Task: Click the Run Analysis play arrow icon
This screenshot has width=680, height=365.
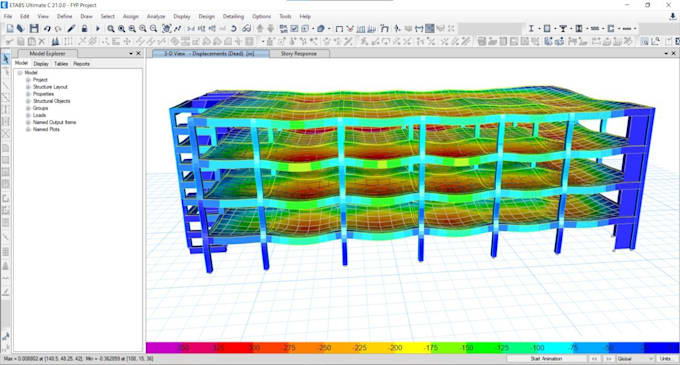Action: pyautogui.click(x=98, y=29)
